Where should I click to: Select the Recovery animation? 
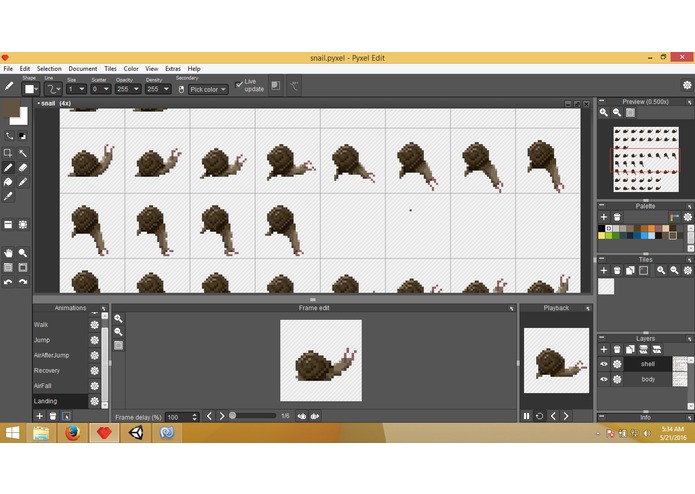(x=60, y=370)
